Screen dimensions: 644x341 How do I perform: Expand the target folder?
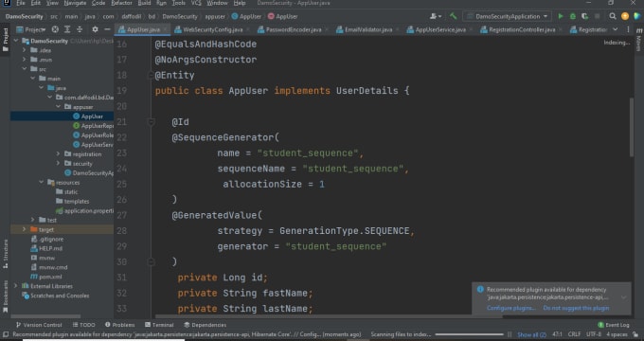[24, 229]
